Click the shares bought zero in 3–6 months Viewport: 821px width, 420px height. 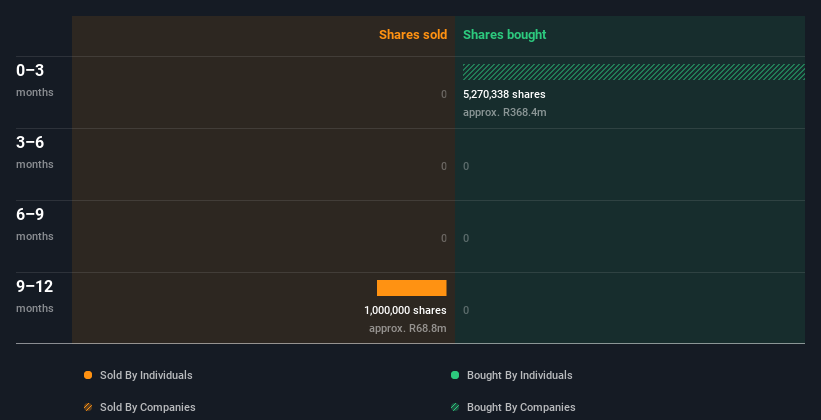tap(466, 166)
